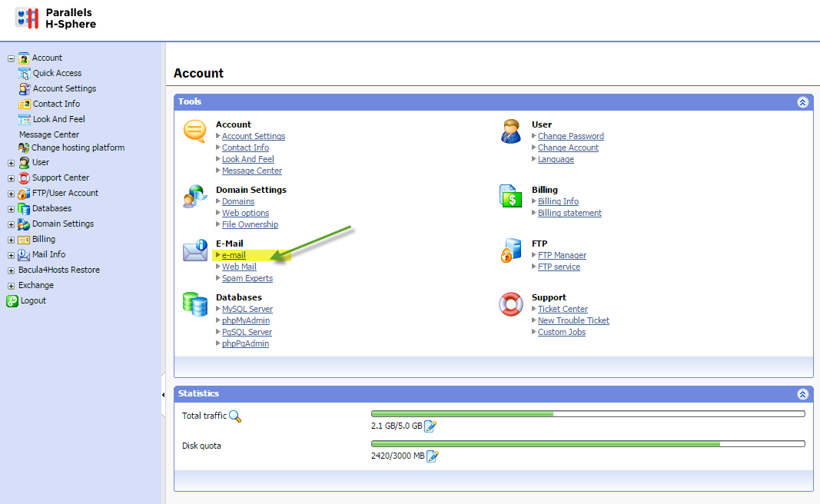Image resolution: width=820 pixels, height=504 pixels.
Task: Edit the total traffic limit pencil icon
Action: coord(430,426)
